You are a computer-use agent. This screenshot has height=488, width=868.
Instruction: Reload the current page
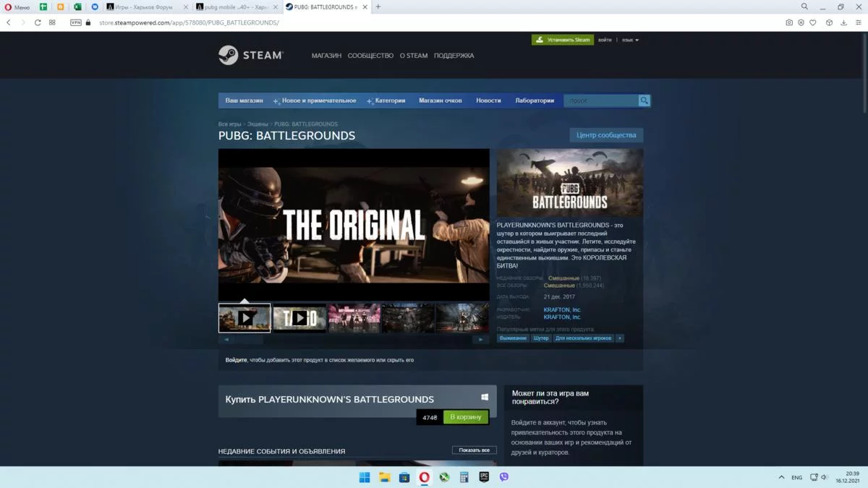coord(38,22)
